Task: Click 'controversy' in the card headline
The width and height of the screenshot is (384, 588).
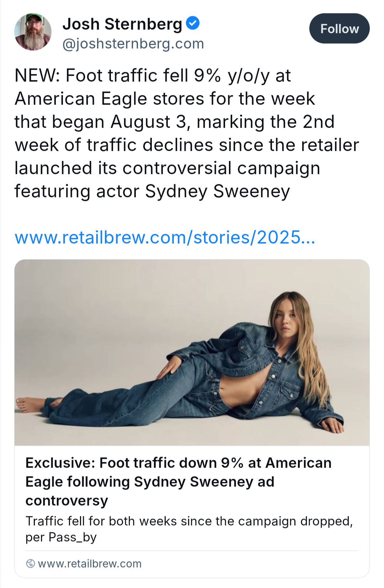Action: click(67, 500)
